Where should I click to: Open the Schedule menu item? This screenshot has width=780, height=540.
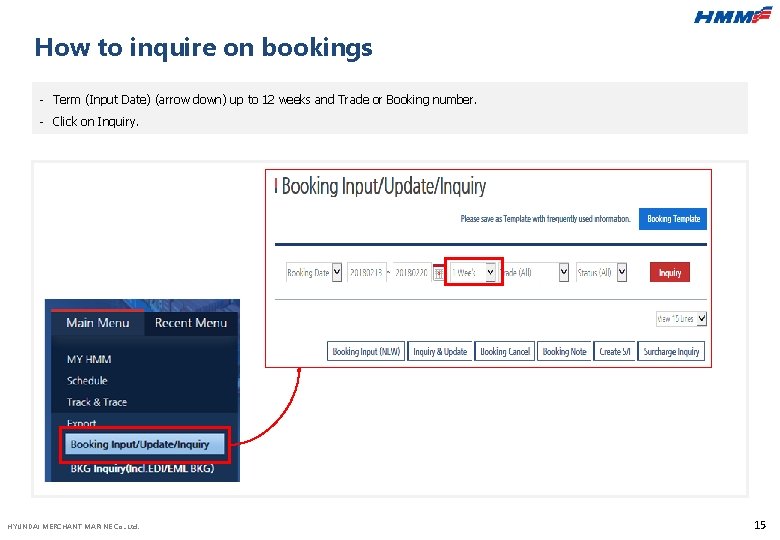(87, 381)
